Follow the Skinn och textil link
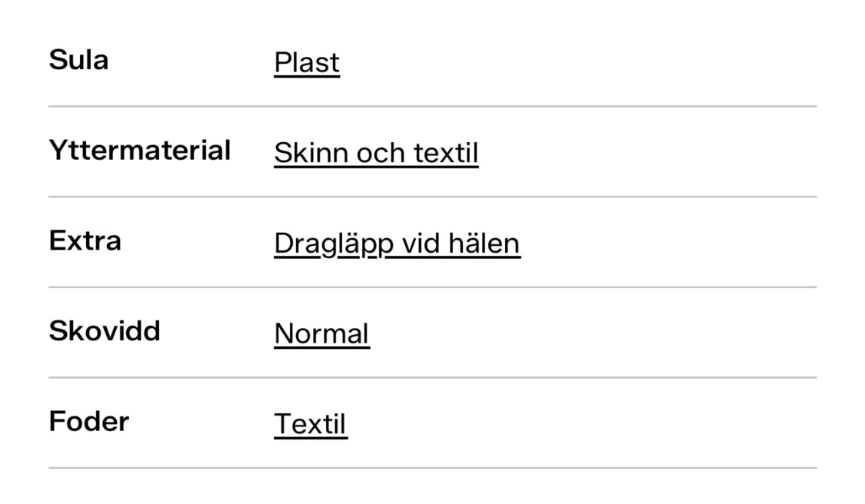This screenshot has height=504, width=865. click(376, 154)
